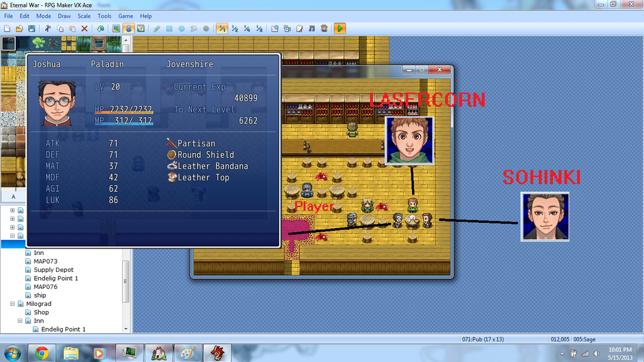The width and height of the screenshot is (644, 362).
Task: Collapse the expanded node above highlighted row
Action: [13, 235]
